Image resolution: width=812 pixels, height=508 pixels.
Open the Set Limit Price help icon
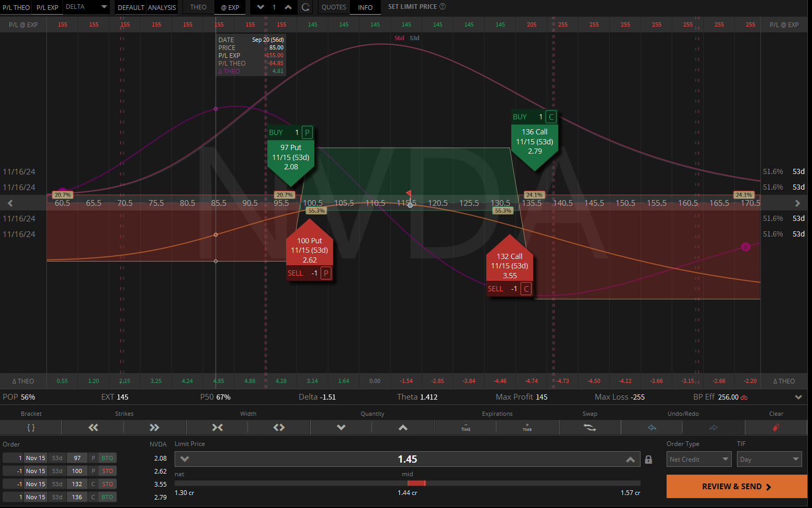(x=442, y=7)
